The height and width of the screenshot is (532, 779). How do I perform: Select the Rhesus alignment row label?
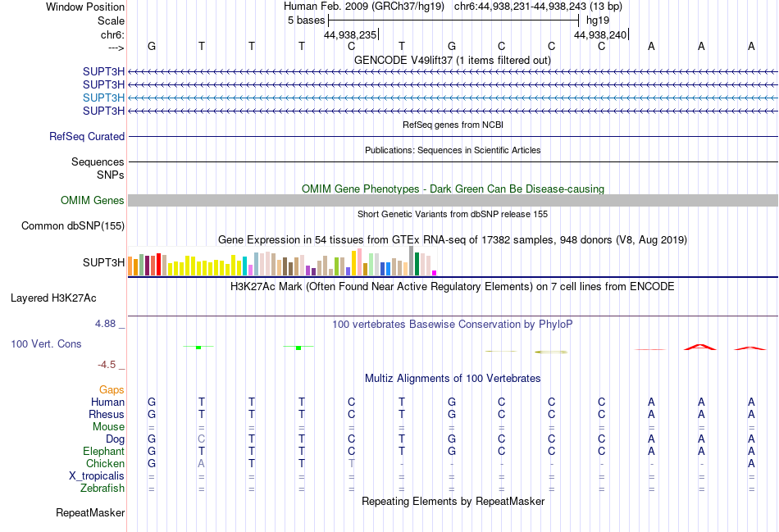(107, 414)
